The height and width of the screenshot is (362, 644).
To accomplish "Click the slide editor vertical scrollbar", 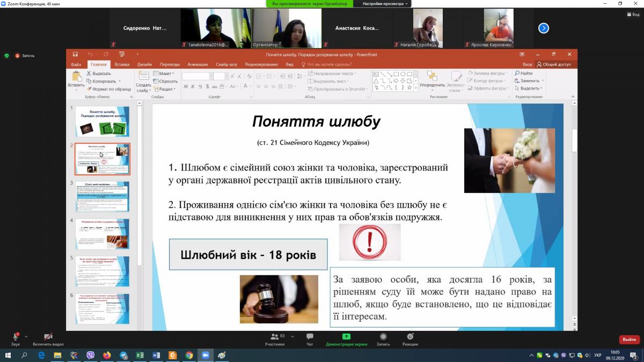I will pos(575,215).
